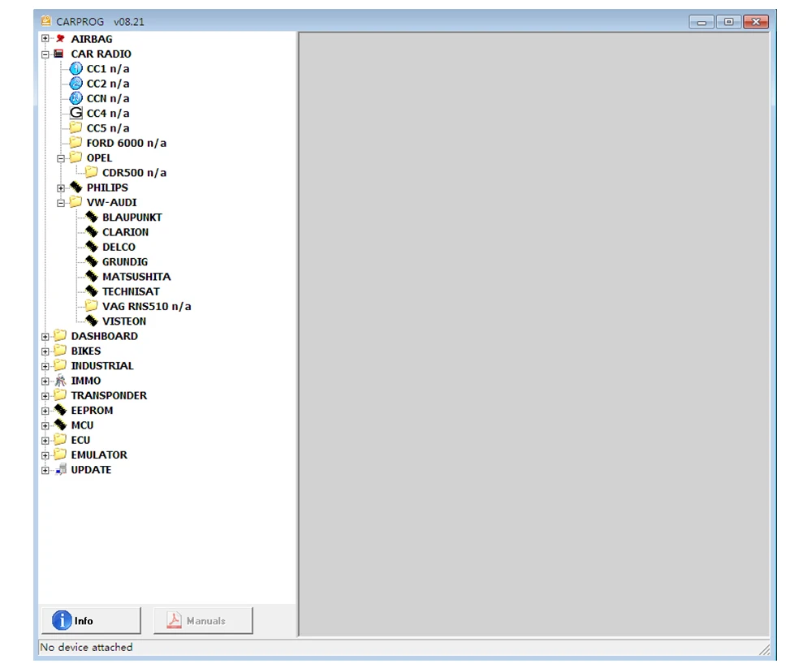This screenshot has height=668, width=812.
Task: Click the EMULATOR folder icon
Action: pos(60,455)
